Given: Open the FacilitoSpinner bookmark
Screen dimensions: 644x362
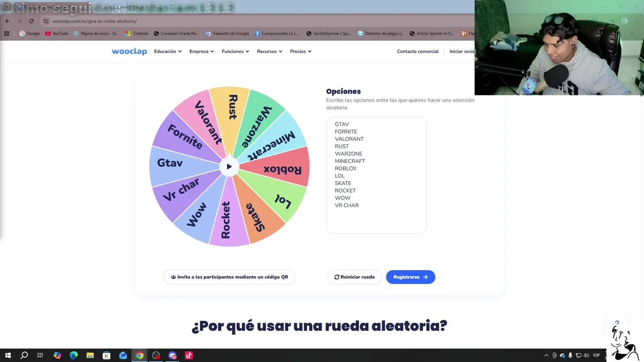Looking at the screenshot, I should tap(329, 34).
